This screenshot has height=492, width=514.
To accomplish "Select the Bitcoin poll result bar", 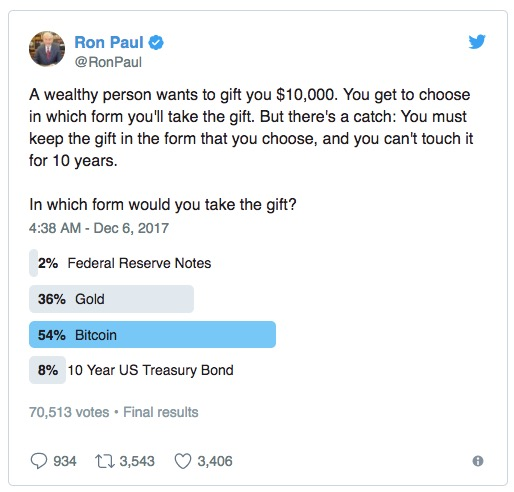I will coord(152,335).
